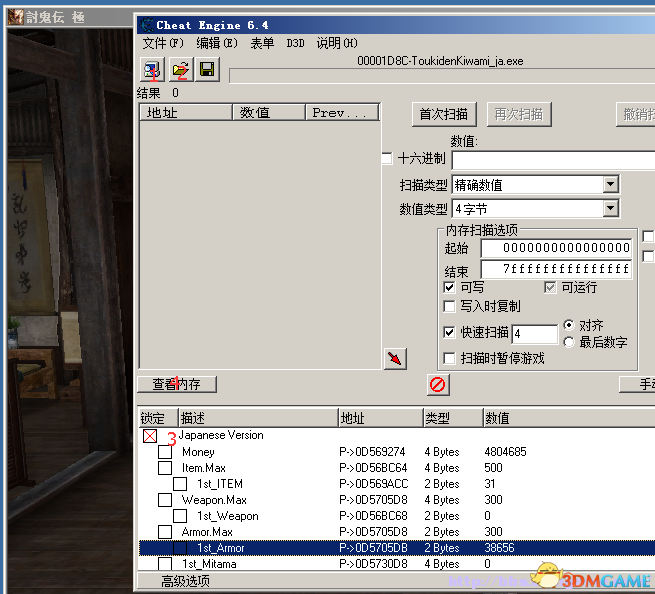Open the 编辑(E) menu
This screenshot has height=594, width=655.
tap(216, 43)
